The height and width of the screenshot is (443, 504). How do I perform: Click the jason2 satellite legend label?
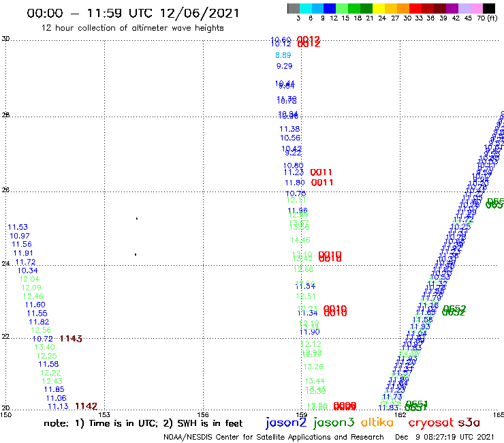pyautogui.click(x=286, y=423)
